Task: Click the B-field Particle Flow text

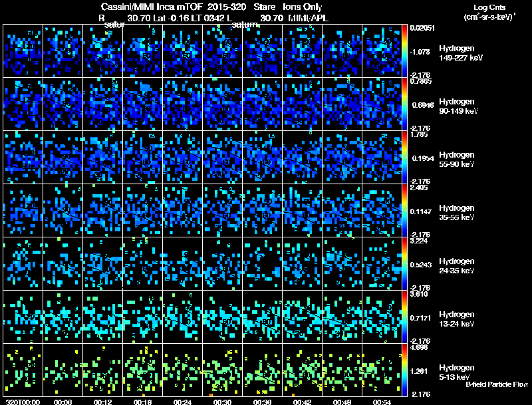Action: coord(497,384)
